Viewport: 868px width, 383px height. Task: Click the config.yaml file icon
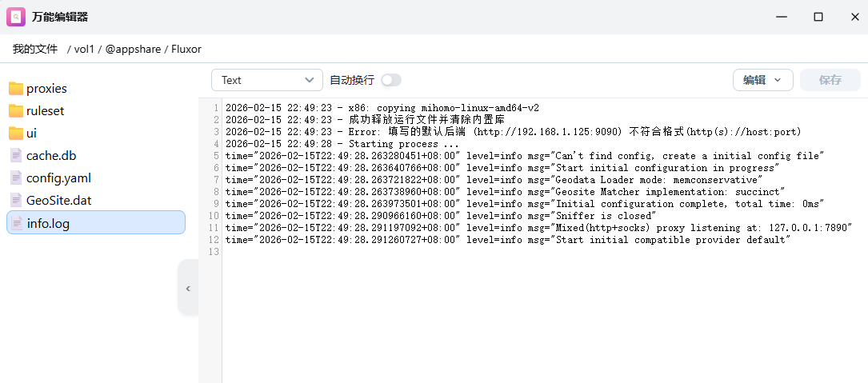(16, 178)
